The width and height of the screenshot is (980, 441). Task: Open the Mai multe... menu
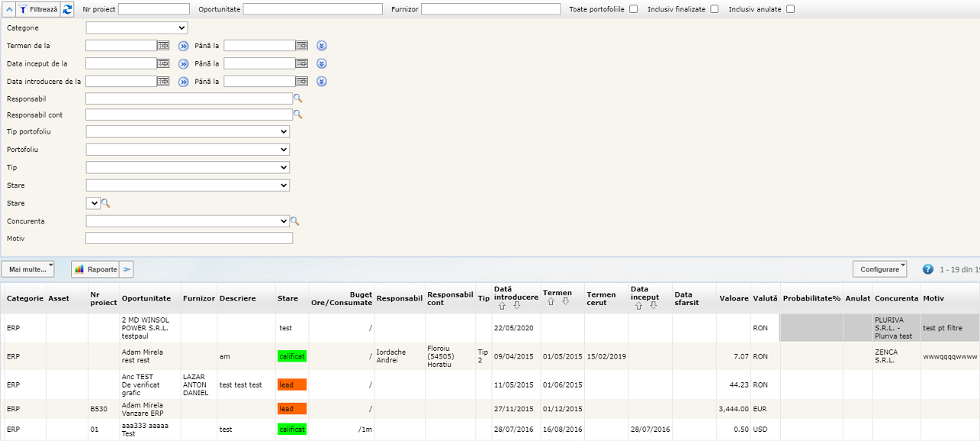(x=28, y=269)
